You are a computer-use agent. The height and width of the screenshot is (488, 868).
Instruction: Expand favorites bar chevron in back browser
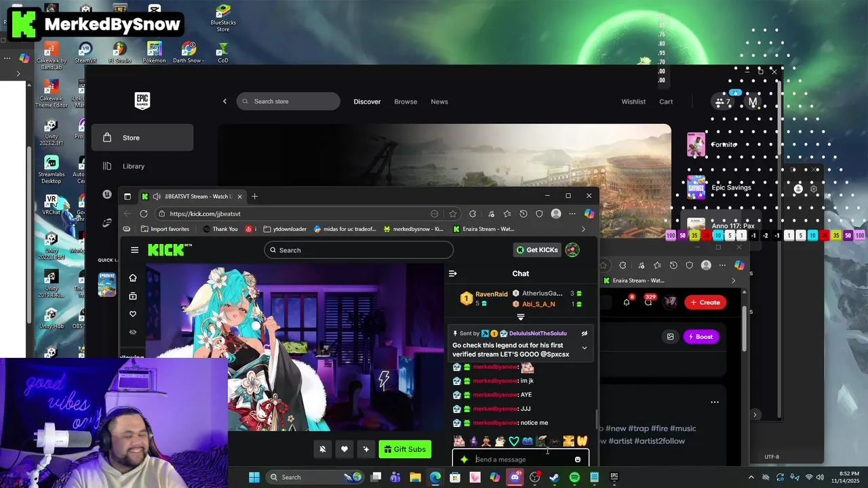pos(733,281)
